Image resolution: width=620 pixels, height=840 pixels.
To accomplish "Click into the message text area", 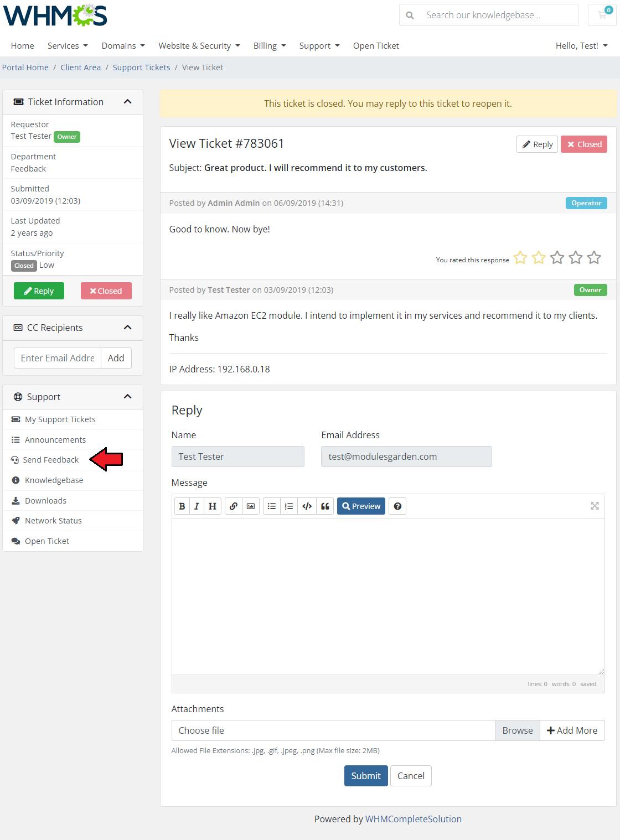I will click(388, 597).
